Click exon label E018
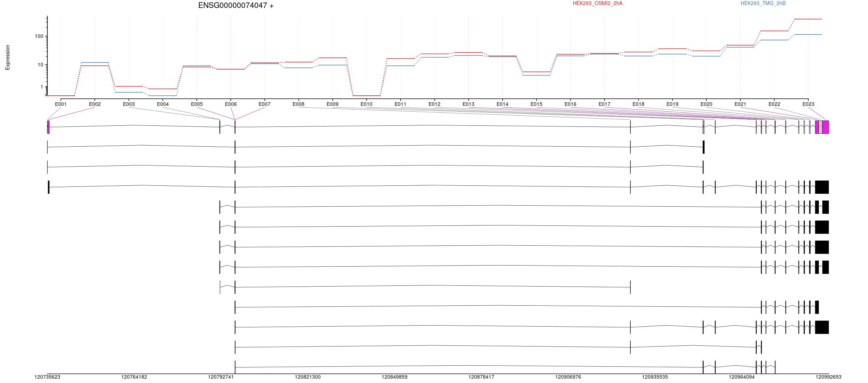This screenshot has height=383, width=868. point(638,104)
